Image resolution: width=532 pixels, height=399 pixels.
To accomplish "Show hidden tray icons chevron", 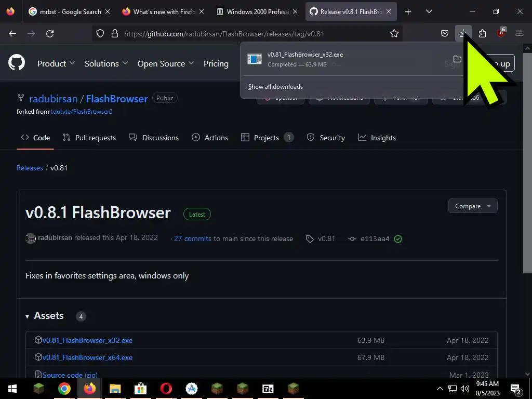I will coord(440,389).
